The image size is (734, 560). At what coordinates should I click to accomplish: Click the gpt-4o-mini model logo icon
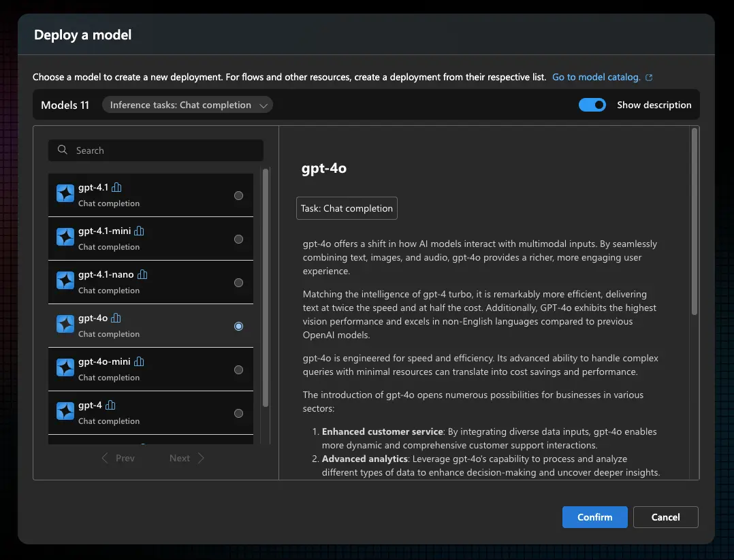[x=65, y=367]
